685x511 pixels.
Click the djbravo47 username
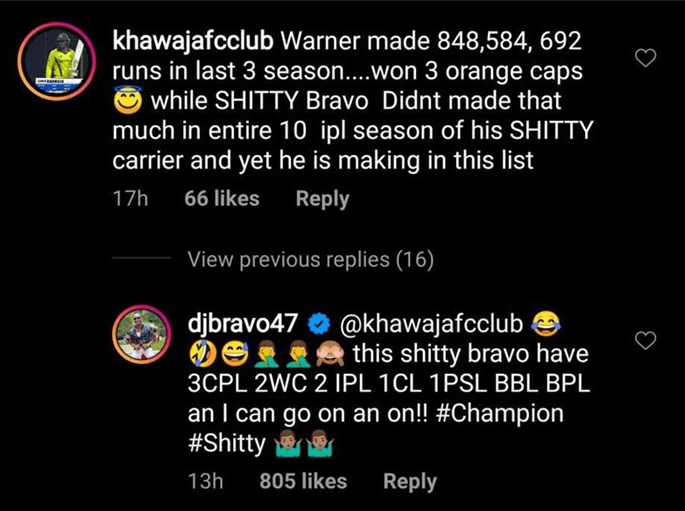[x=243, y=325]
